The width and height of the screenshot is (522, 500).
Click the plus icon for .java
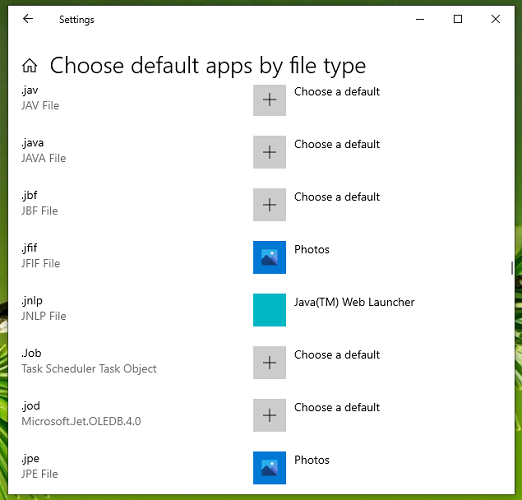pos(269,152)
